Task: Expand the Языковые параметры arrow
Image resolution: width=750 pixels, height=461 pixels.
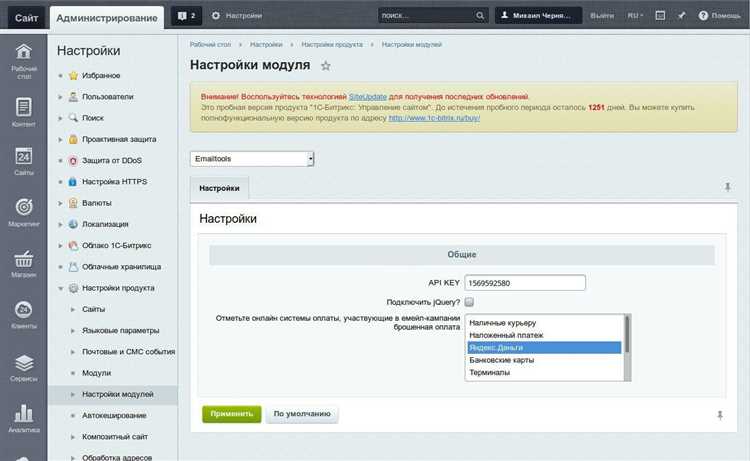Action: pos(73,331)
